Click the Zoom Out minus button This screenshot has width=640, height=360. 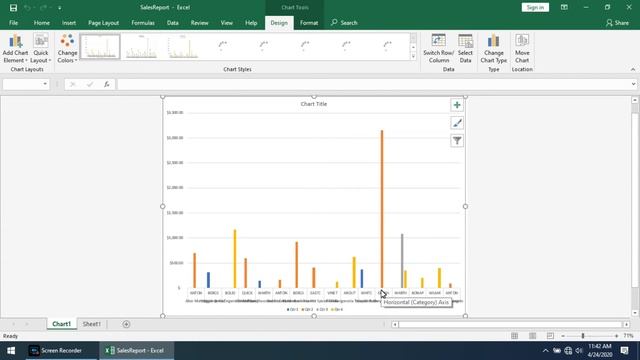563,336
